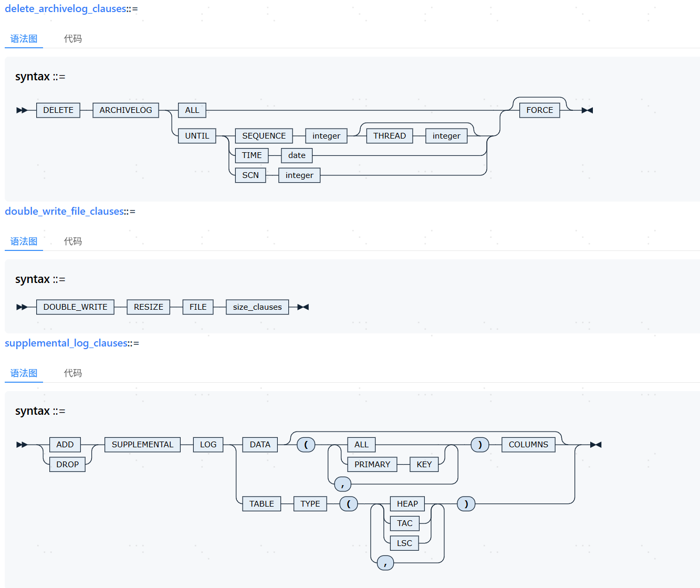This screenshot has height=588, width=700.
Task: Click the TIME keyword box
Action: pos(252,155)
